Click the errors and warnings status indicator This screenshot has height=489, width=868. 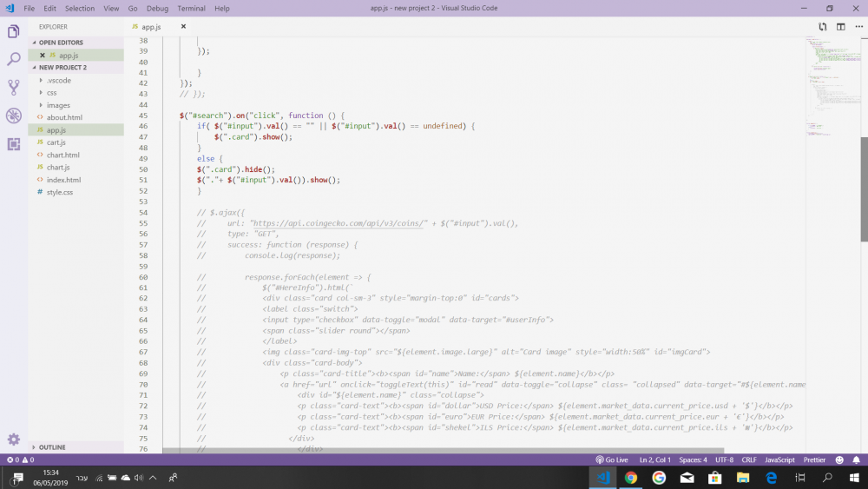pyautogui.click(x=20, y=459)
